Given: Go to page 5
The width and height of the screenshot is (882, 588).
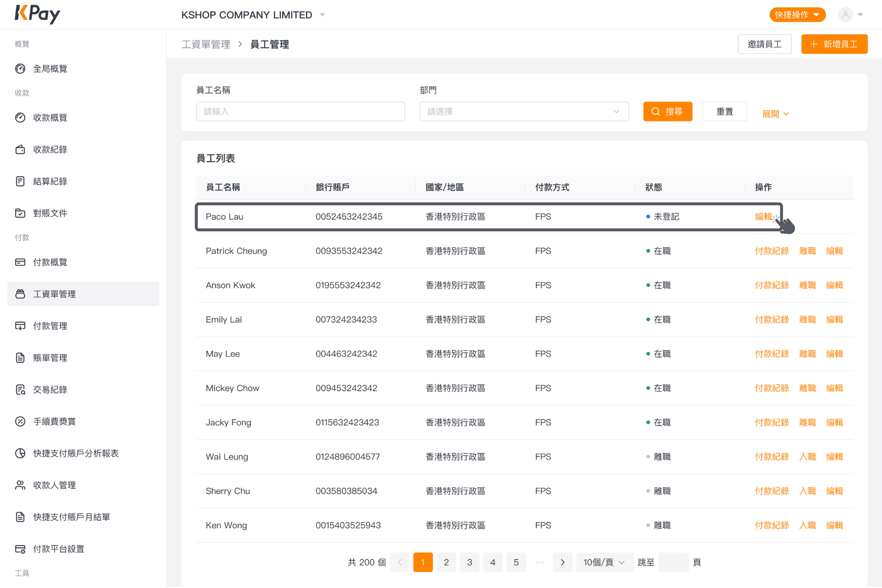Looking at the screenshot, I should pos(516,563).
